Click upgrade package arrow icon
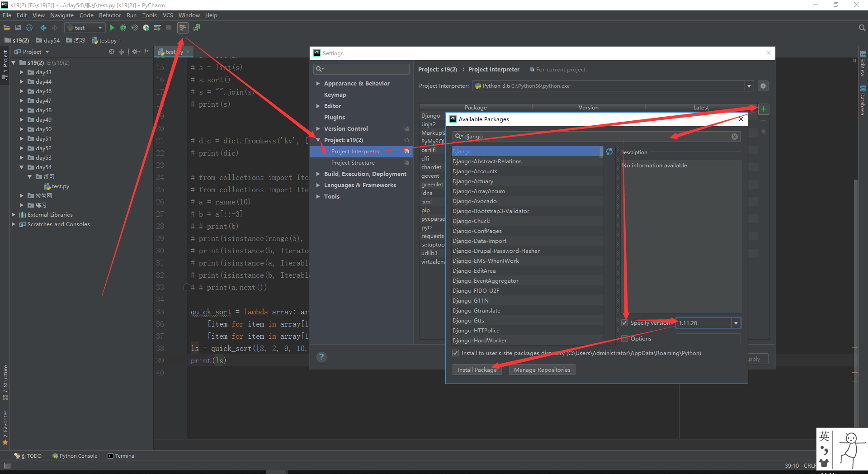Screen dimensions: 868x474 [764, 132]
